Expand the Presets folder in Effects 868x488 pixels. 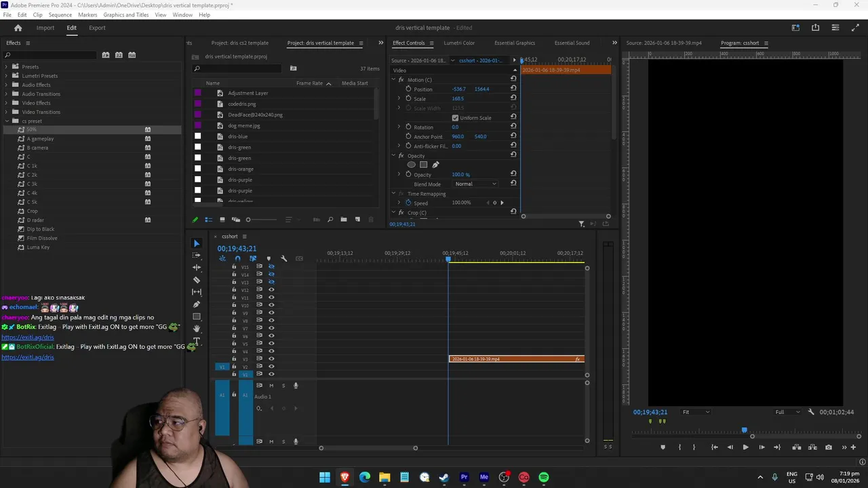pos(6,66)
